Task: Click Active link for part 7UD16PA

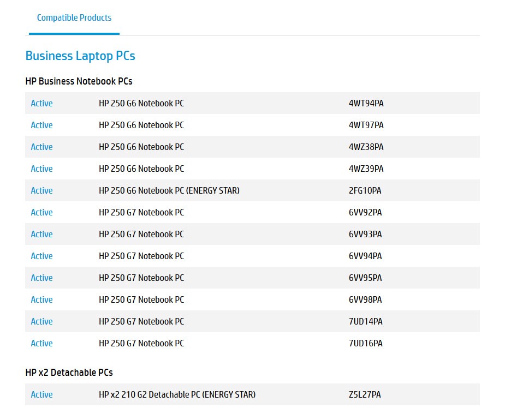Action: [x=41, y=344]
